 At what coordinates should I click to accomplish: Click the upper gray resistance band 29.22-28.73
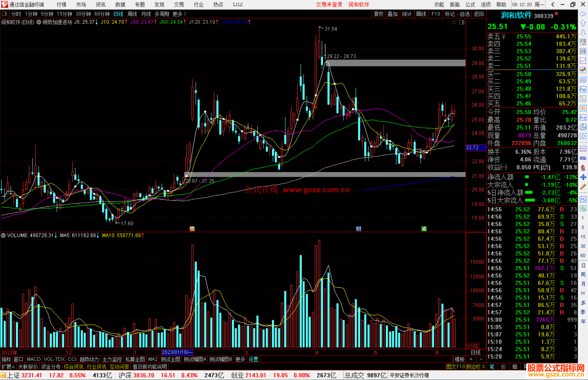pos(395,63)
